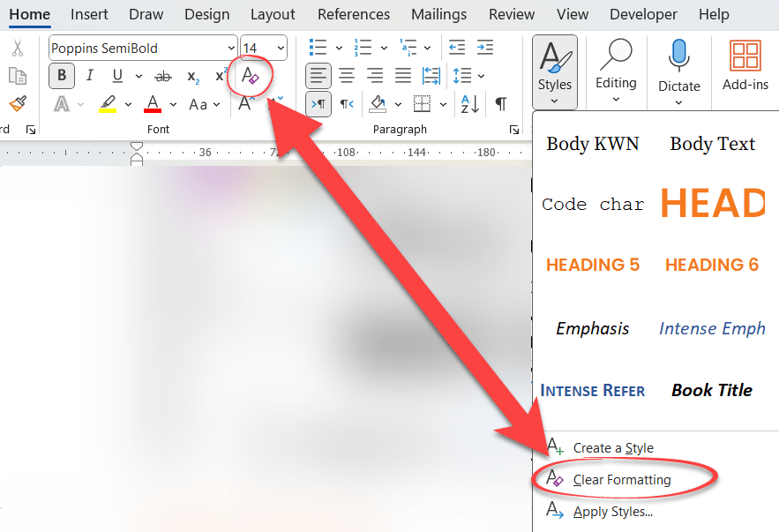Apply yellow text highlight color

pyautogui.click(x=106, y=103)
